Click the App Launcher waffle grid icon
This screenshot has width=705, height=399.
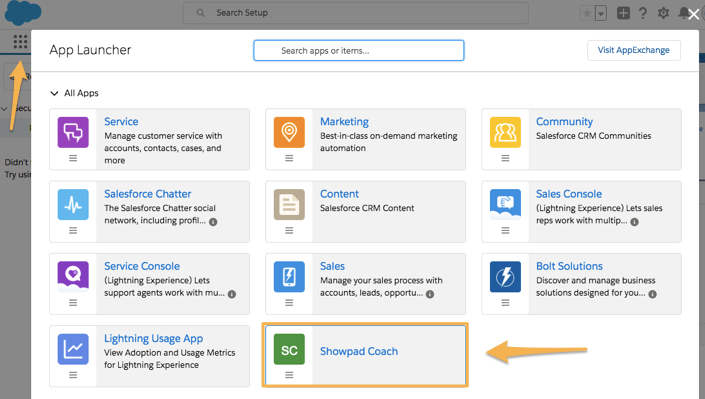20,41
